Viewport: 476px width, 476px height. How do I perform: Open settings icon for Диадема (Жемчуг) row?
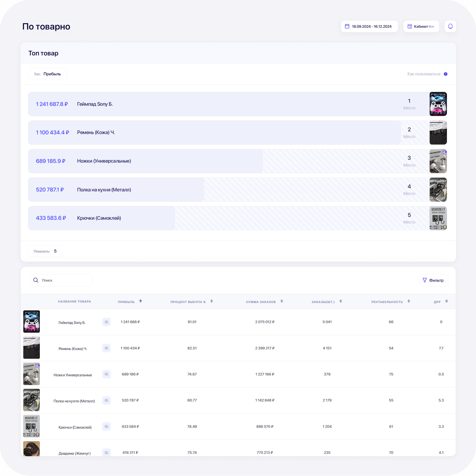[x=106, y=452]
